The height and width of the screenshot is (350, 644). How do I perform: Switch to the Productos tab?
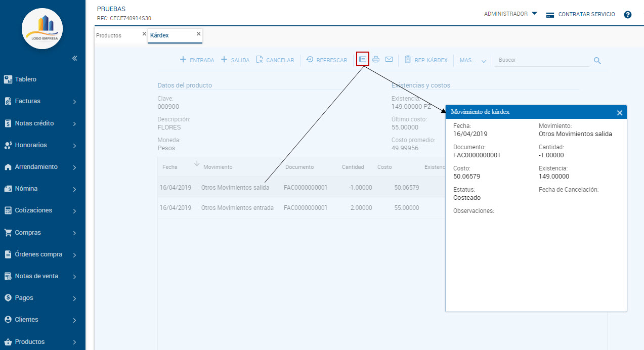coord(109,36)
